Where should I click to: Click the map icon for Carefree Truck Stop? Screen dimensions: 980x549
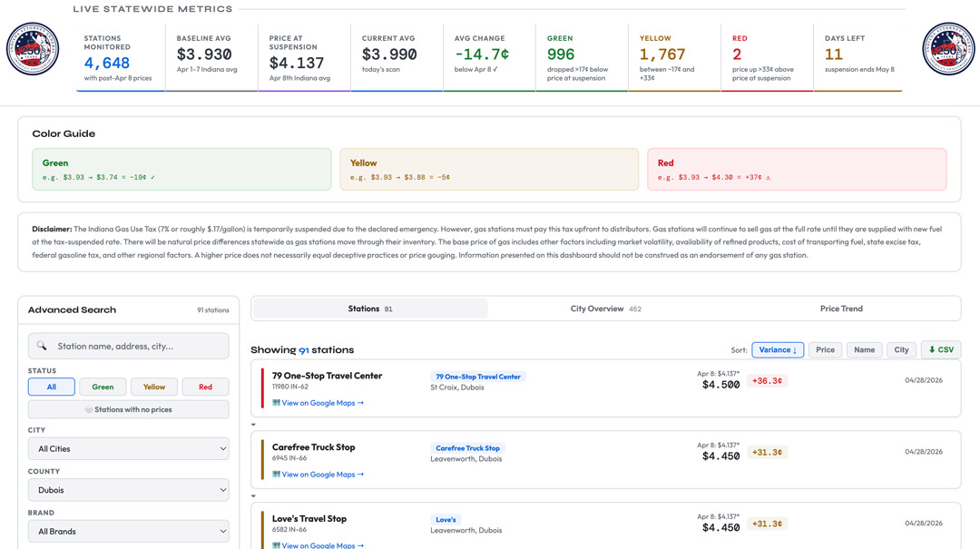click(x=276, y=475)
